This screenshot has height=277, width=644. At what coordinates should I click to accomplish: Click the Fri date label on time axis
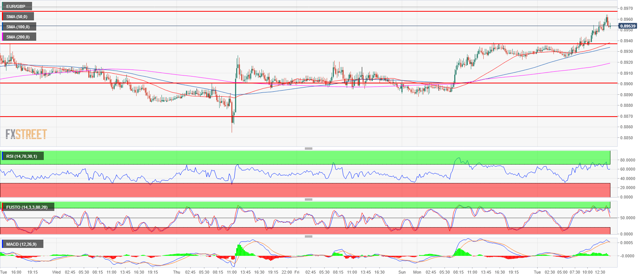pyautogui.click(x=297, y=272)
